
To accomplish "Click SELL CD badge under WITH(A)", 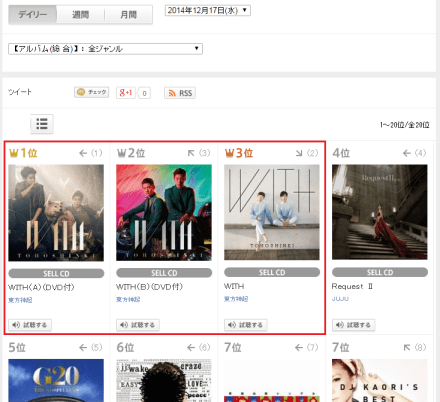I will coord(56,273).
